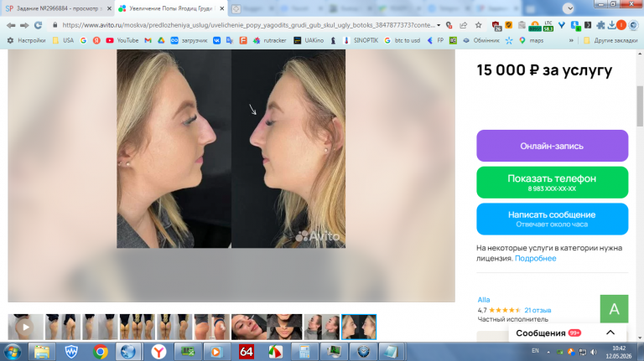Screen dimensions: 644x361
Task: Play the video thumbnail in gallery
Action: (25, 327)
